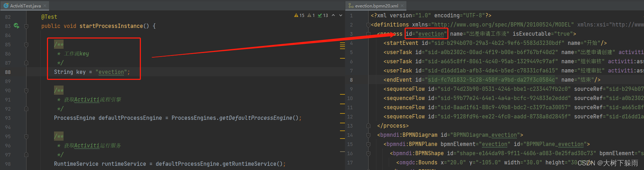Click the @Test annotation
The width and height of the screenshot is (644, 170).
[x=49, y=17]
